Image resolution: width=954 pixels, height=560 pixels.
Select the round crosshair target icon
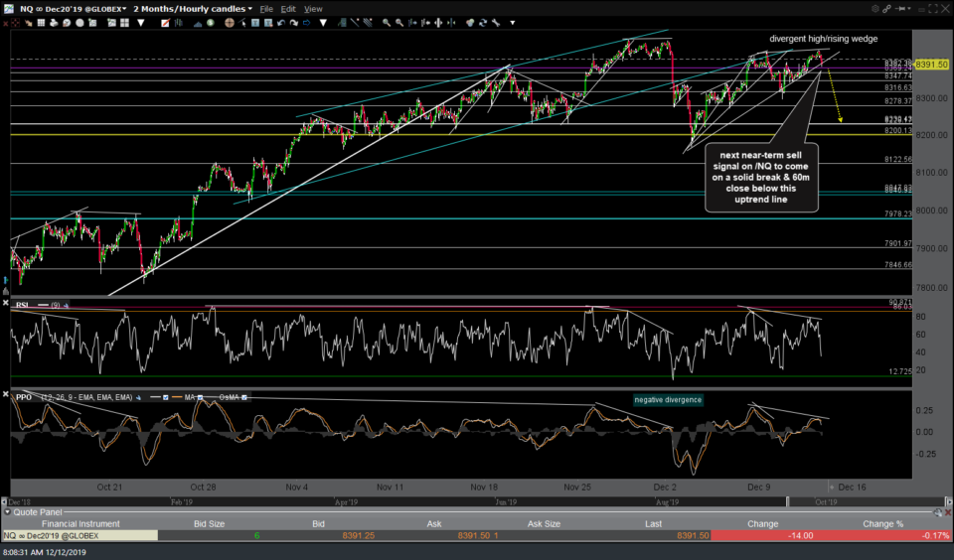(230, 23)
